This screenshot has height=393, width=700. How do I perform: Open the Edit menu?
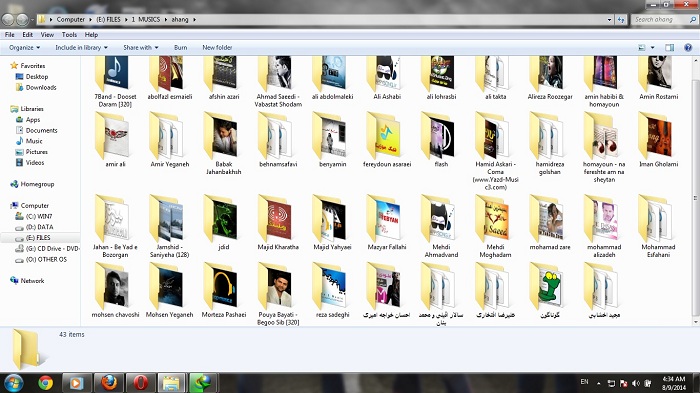[27, 34]
